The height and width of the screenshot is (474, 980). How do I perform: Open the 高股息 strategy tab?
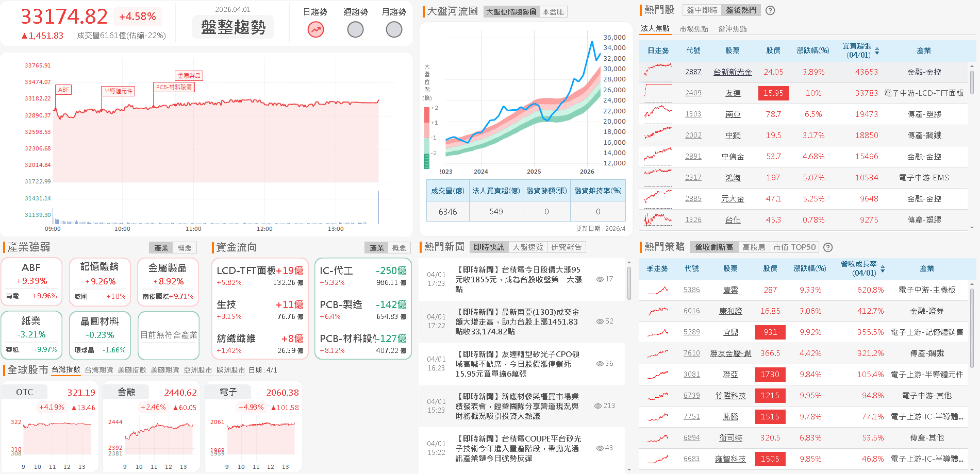(754, 247)
